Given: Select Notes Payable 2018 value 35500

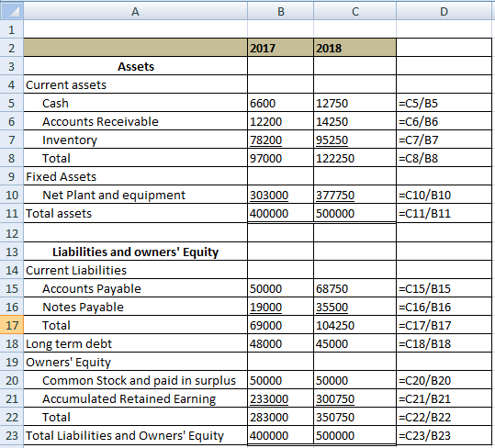Looking at the screenshot, I should (x=355, y=307).
